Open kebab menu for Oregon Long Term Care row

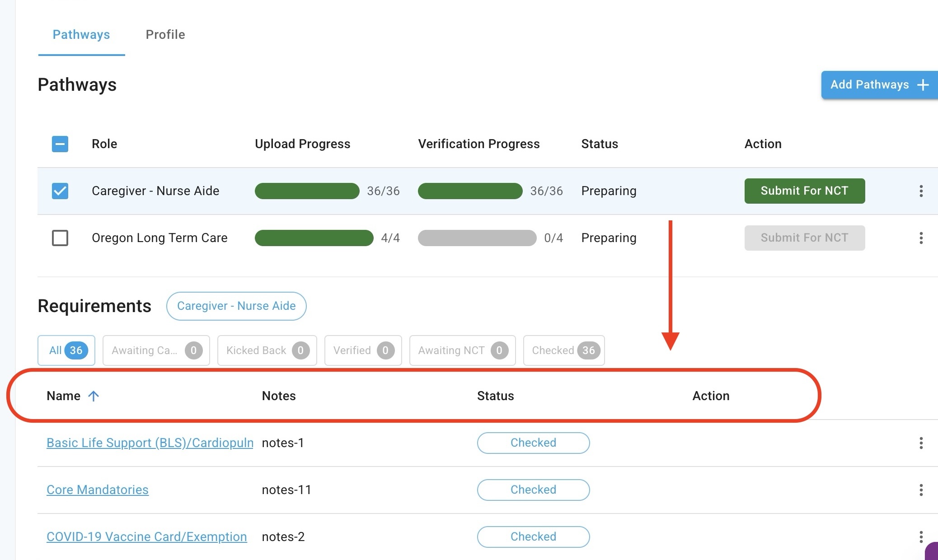921,238
